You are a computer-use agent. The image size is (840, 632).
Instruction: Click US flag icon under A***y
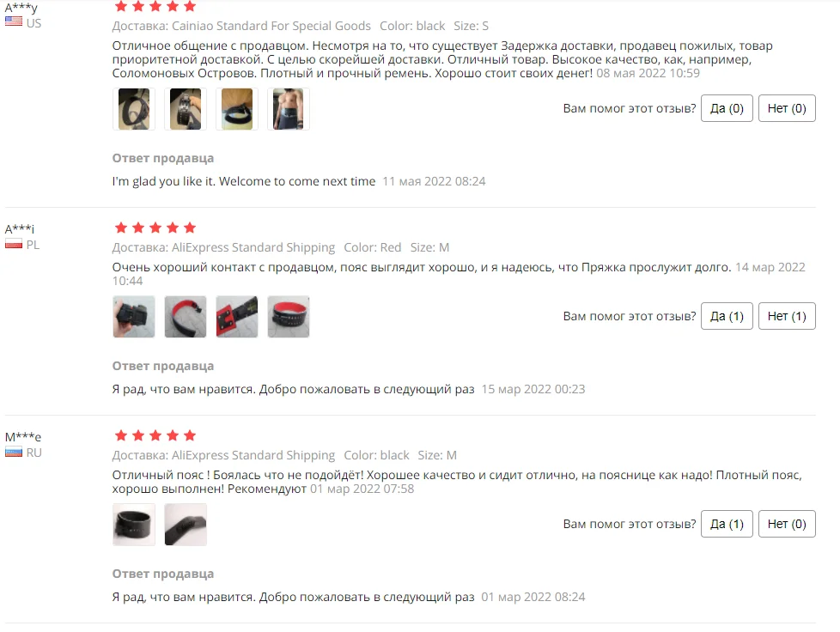[14, 22]
